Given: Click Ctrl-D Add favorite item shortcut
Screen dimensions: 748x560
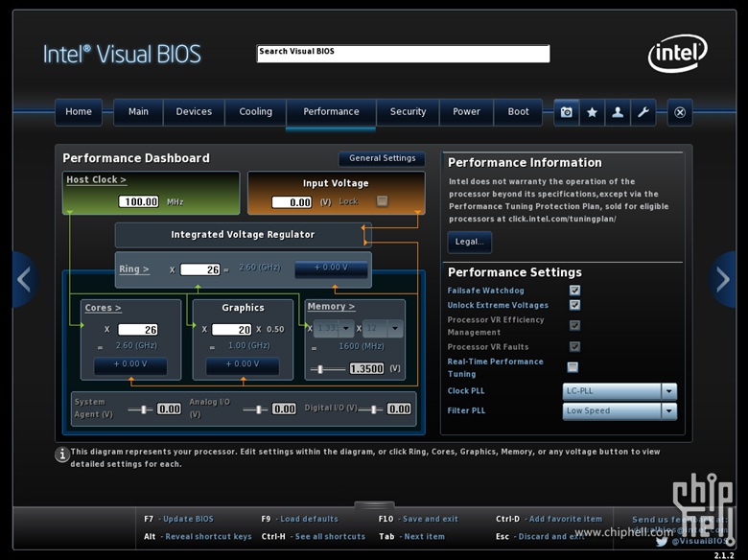Looking at the screenshot, I should (x=549, y=519).
